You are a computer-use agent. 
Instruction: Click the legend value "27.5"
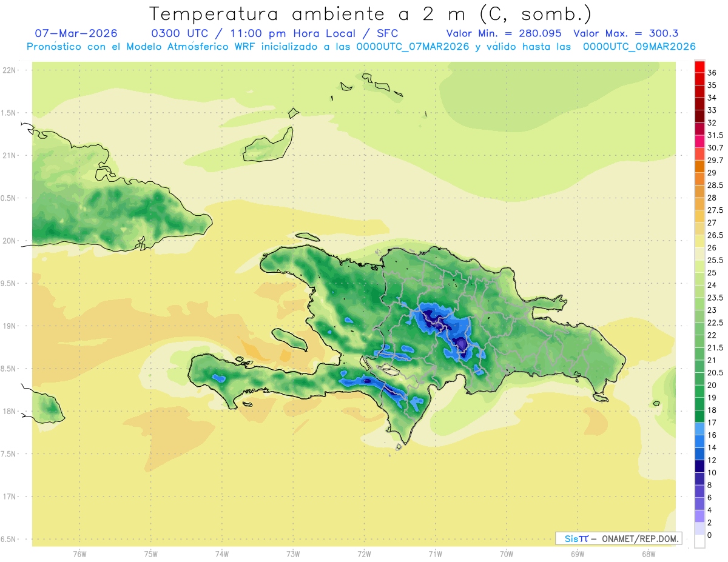tap(715, 210)
